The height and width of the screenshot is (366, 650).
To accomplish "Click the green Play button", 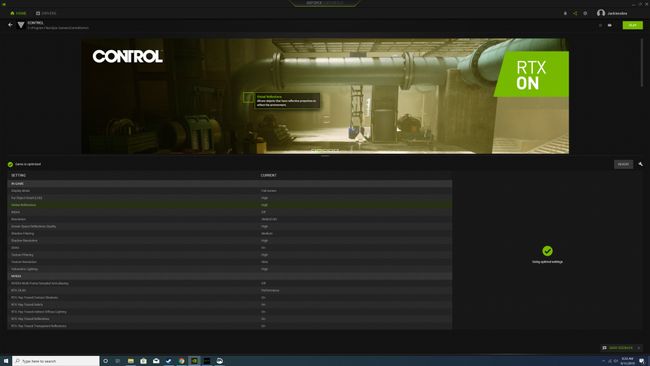I will click(x=633, y=25).
